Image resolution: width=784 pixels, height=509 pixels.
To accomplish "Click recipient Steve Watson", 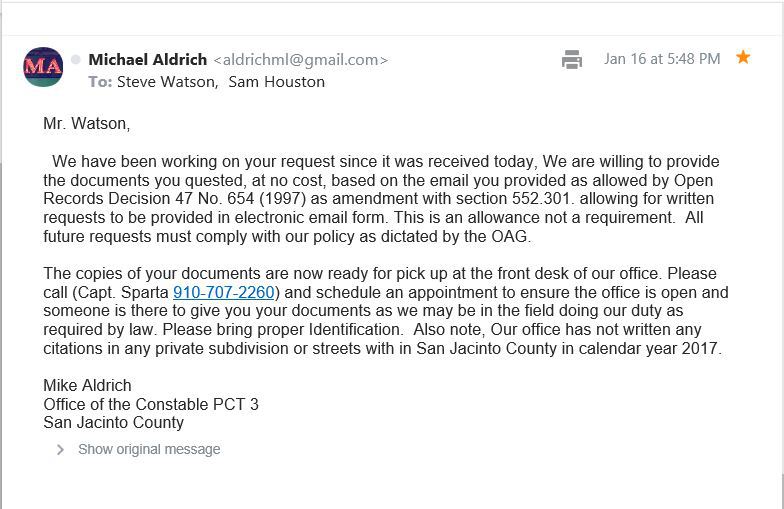I will (166, 82).
